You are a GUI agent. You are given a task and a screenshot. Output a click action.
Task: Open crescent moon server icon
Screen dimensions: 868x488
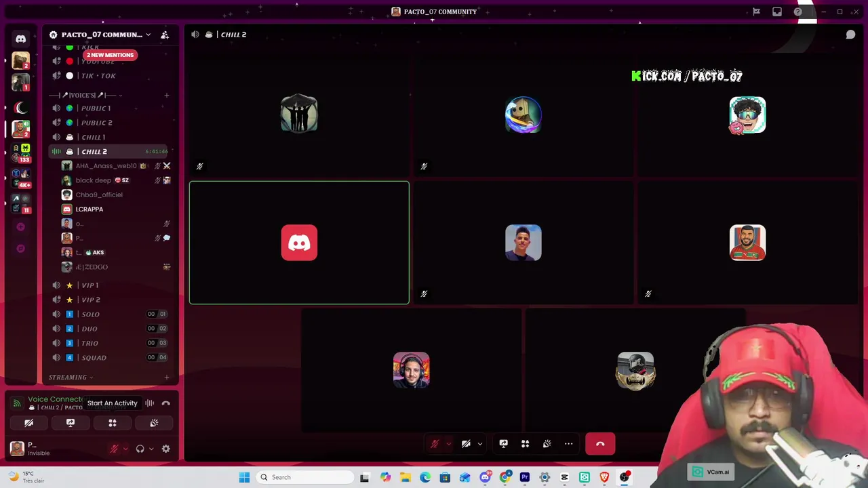[21, 108]
